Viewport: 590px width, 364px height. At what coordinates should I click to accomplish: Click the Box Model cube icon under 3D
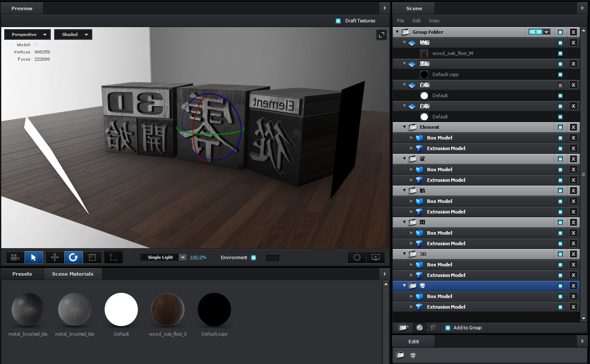pos(419,265)
